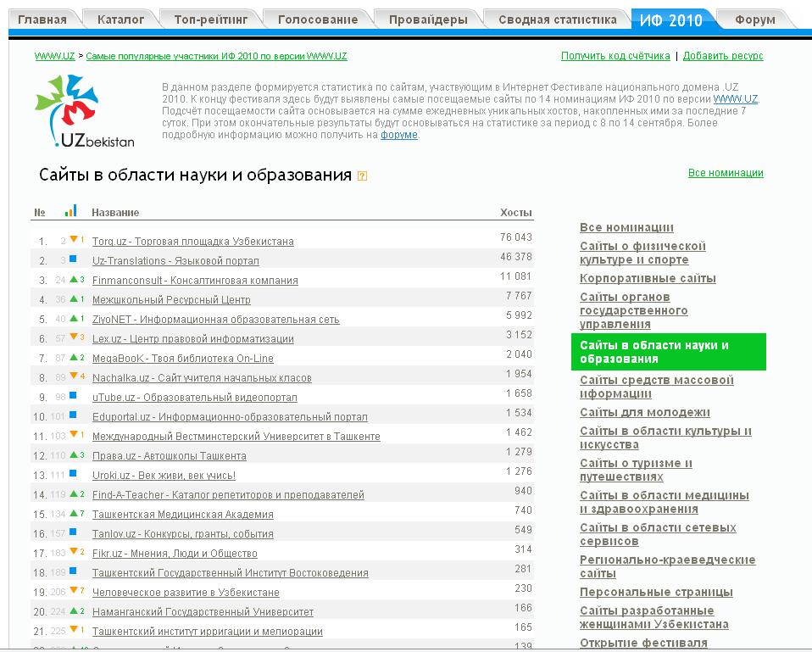
Task: Select Сайты о физической культуре и спорте
Action: click(x=642, y=253)
